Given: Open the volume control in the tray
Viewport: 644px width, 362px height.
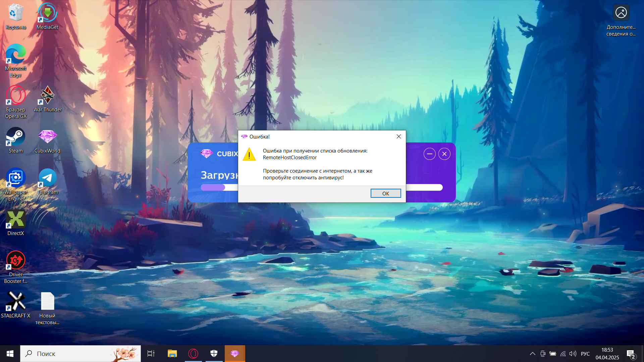Looking at the screenshot, I should pos(573,354).
